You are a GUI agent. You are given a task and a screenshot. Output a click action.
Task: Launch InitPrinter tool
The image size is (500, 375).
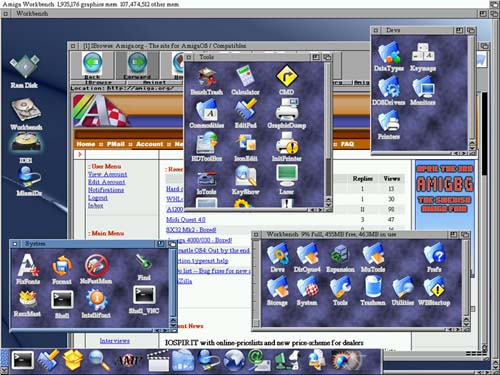tap(287, 147)
